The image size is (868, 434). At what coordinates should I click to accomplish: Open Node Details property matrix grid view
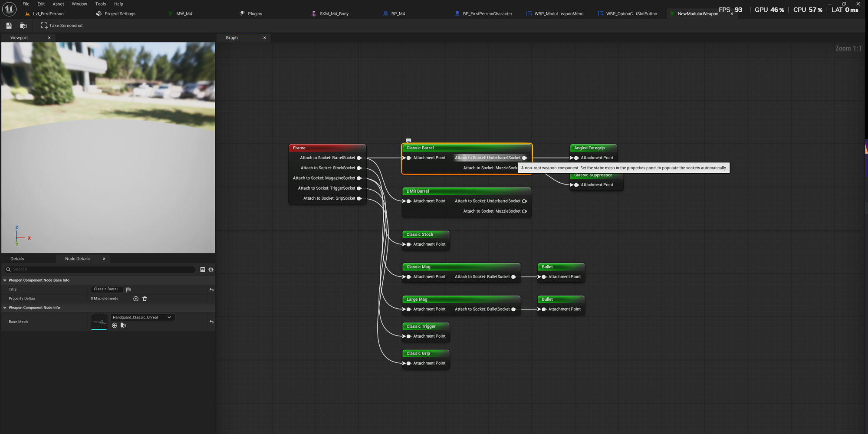(203, 270)
